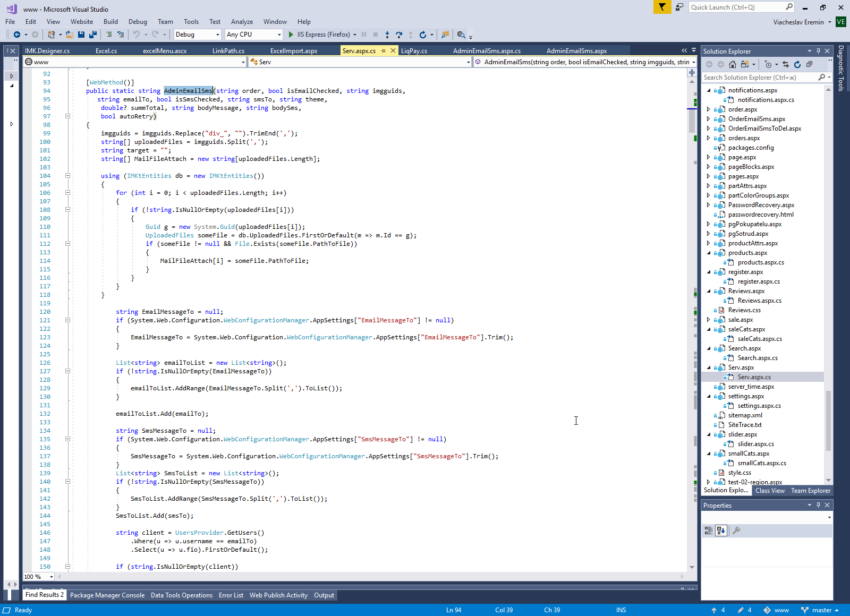Uncomment selected lines using the toolbar icon
The width and height of the screenshot is (850, 616).
tap(121, 35)
